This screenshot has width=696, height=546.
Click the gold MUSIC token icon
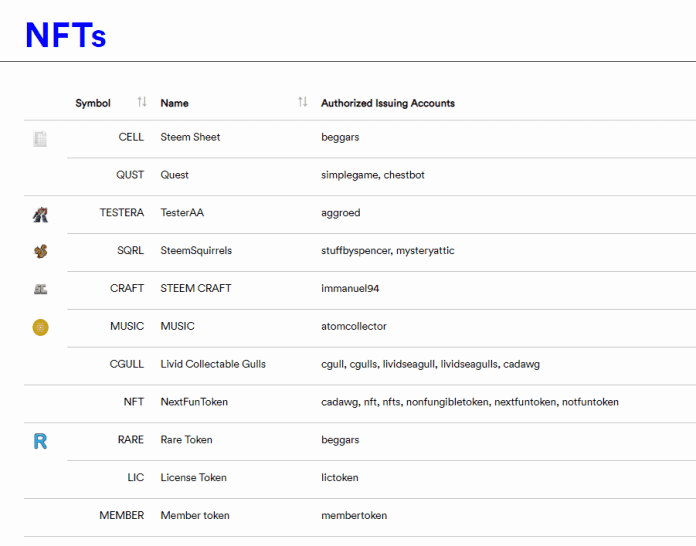point(40,327)
